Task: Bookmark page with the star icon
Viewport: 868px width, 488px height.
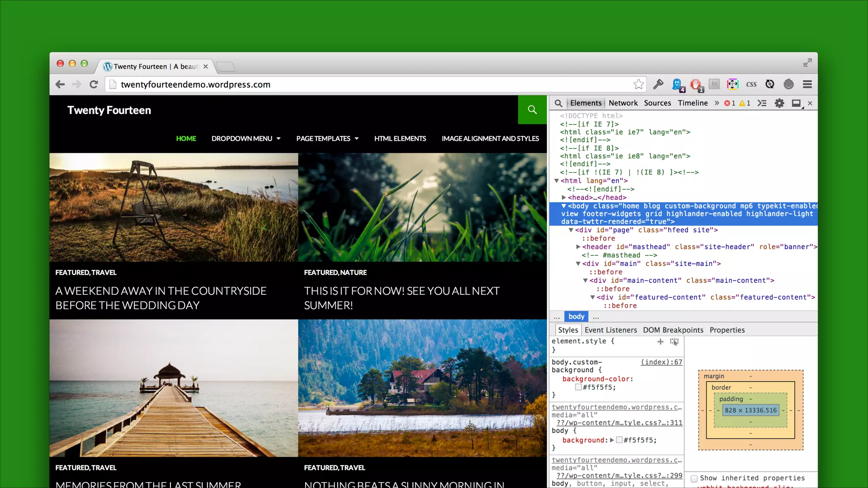Action: [638, 84]
